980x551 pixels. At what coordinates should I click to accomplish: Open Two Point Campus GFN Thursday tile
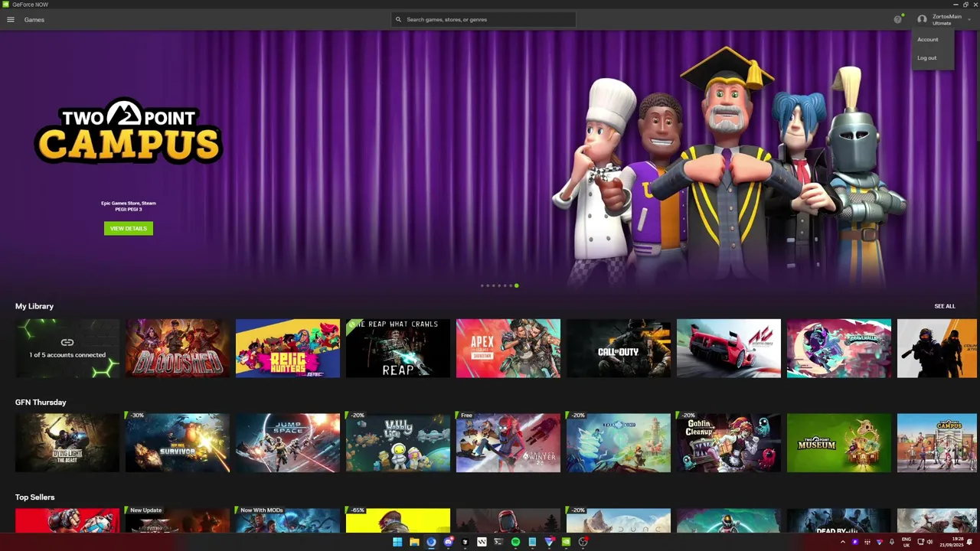coord(937,443)
